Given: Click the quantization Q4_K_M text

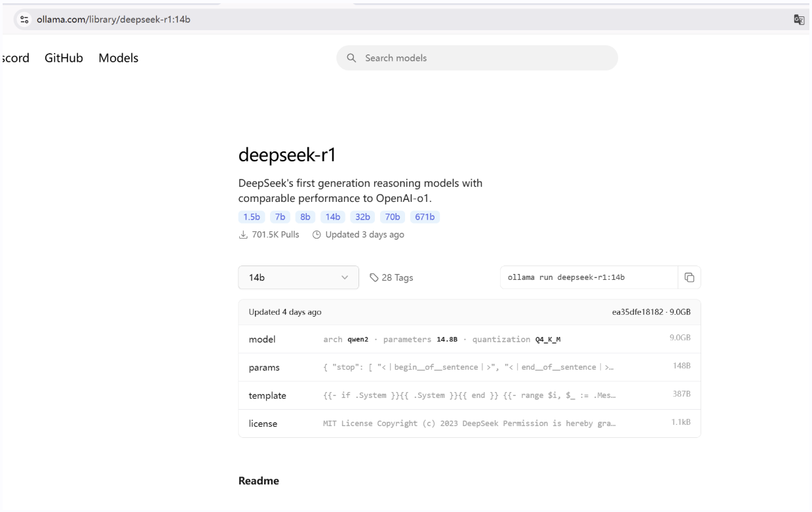Looking at the screenshot, I should [517, 340].
